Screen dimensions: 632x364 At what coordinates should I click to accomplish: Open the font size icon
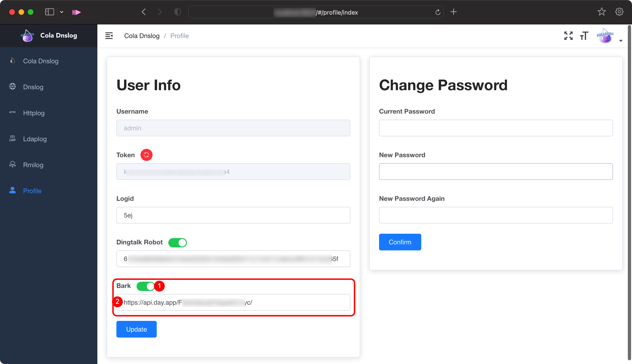pos(584,36)
